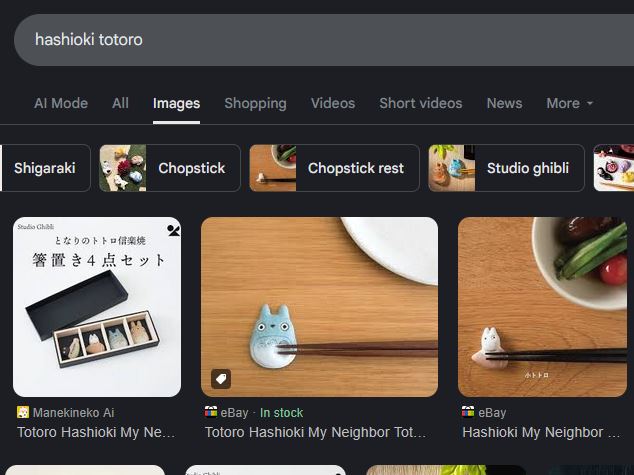Click the Manekineko Ai favicon

click(23, 412)
